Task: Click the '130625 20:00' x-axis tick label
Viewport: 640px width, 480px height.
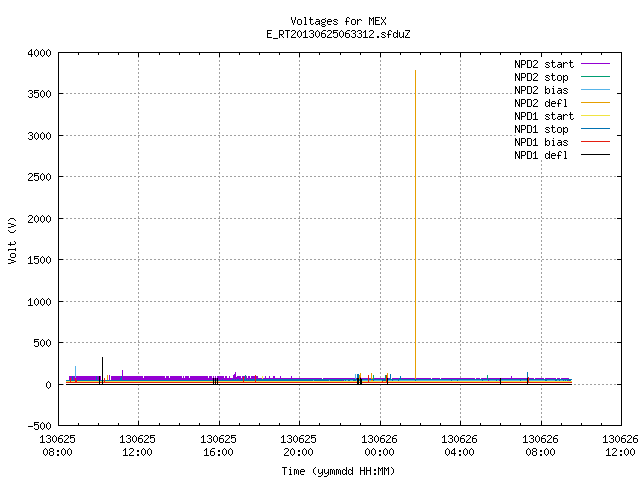Action: click(x=298, y=446)
